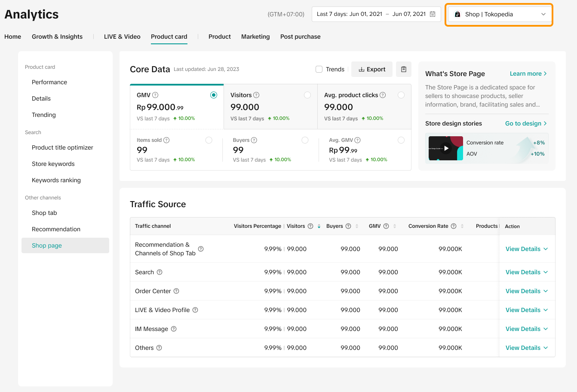Image resolution: width=577 pixels, height=392 pixels.
Task: Expand View Details for the Others row
Action: coord(526,348)
